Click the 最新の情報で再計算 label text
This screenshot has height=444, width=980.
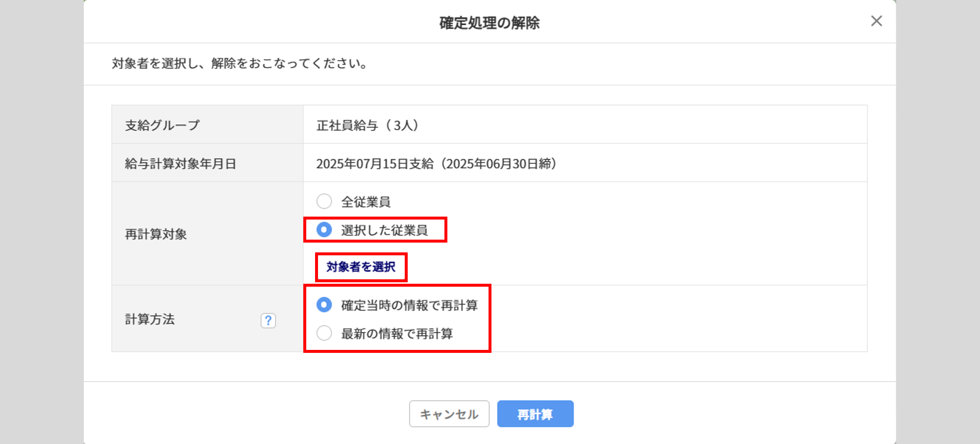click(x=397, y=334)
